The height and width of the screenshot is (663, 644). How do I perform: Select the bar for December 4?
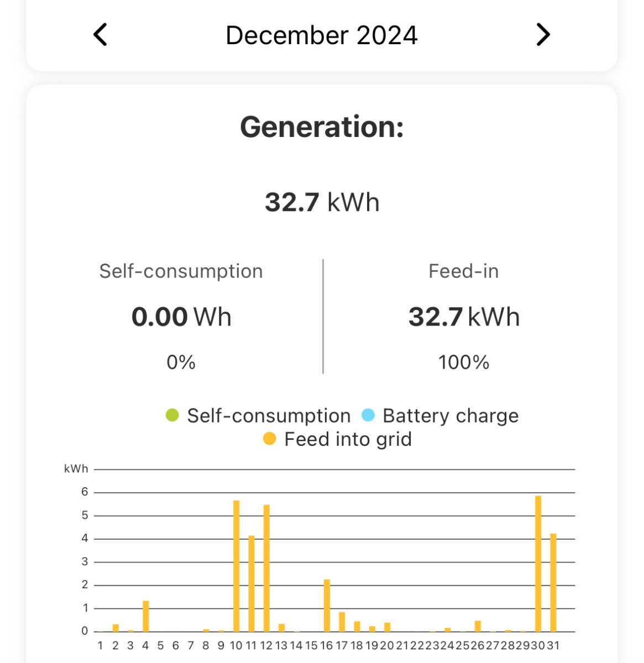pos(146,616)
